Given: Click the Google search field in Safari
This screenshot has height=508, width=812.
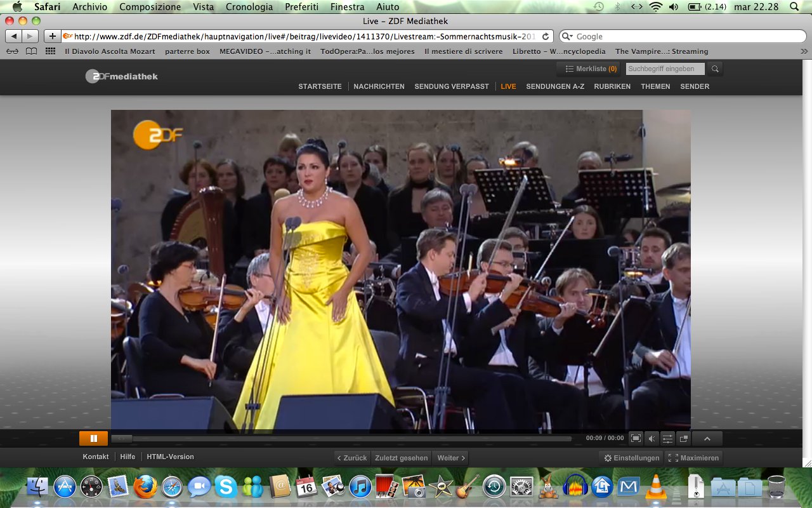Looking at the screenshot, I should pyautogui.click(x=683, y=36).
